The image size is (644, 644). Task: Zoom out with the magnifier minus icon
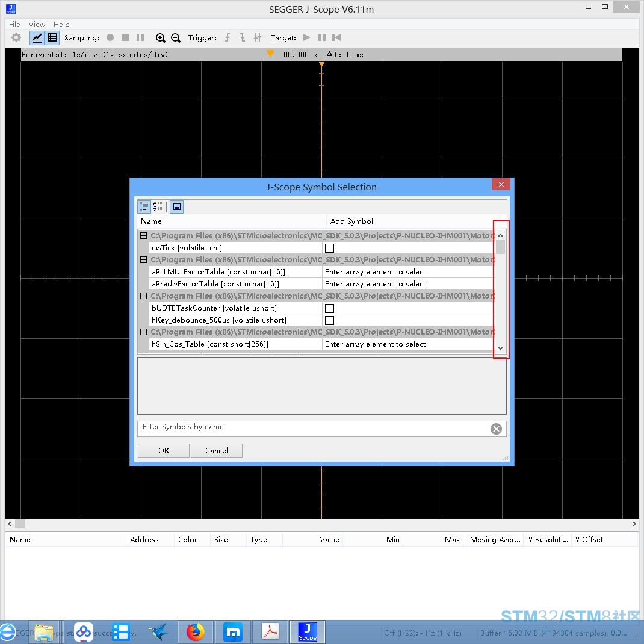175,38
